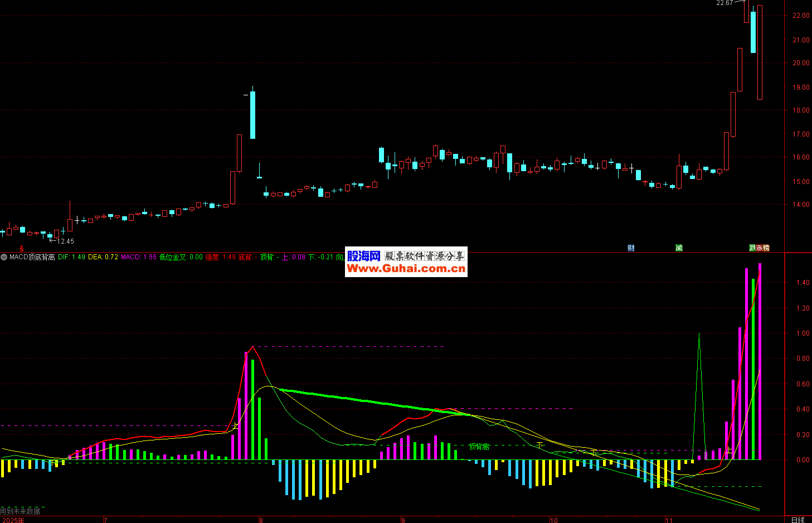812x523 pixels.
Task: Open the Www.Guhai.com.cn website link
Action: 406,269
